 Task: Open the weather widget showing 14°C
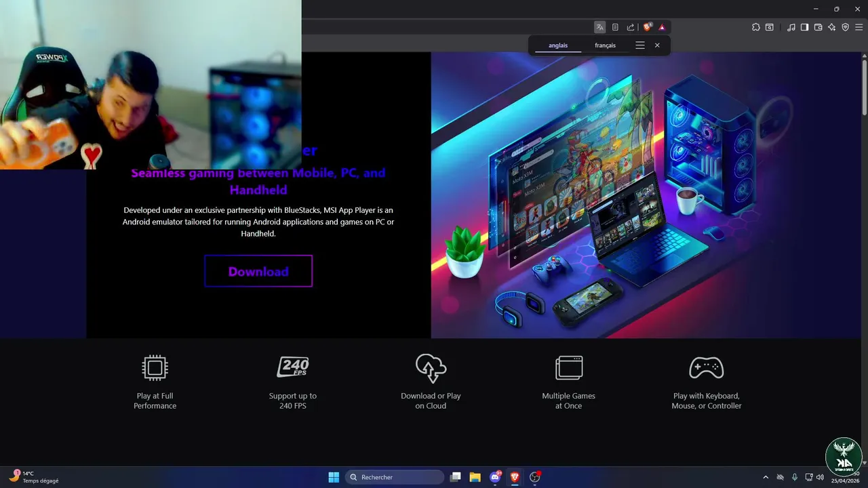pyautogui.click(x=34, y=477)
